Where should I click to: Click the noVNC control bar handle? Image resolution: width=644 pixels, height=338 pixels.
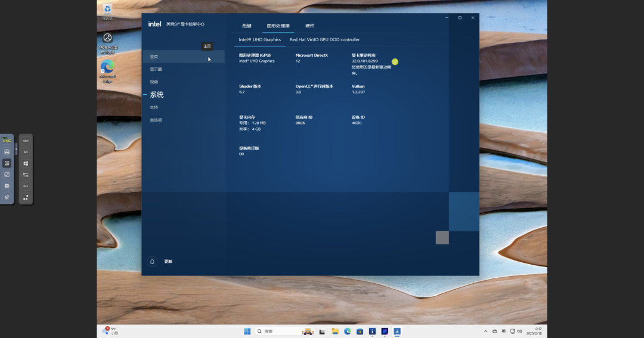(16, 148)
